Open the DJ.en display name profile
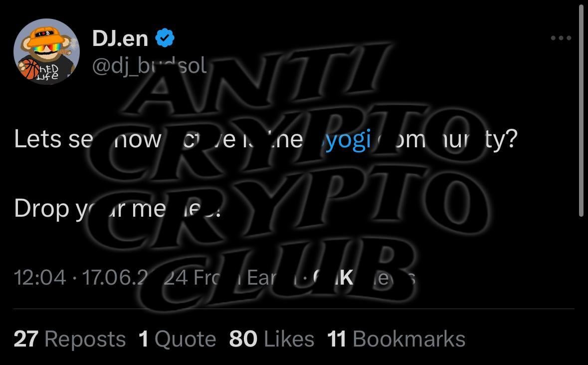The width and height of the screenshot is (588, 365). 120,38
